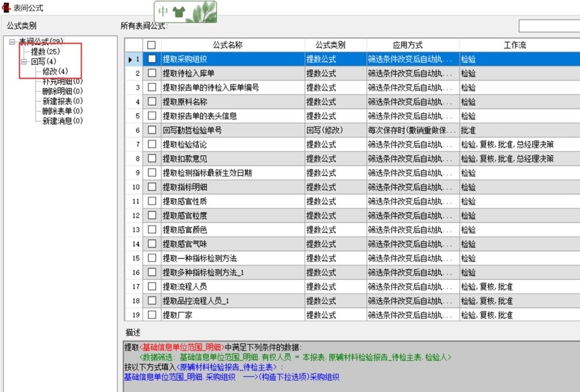This screenshot has width=580, height=392.
Task: Click the 中 input method indicator
Action: click(164, 12)
